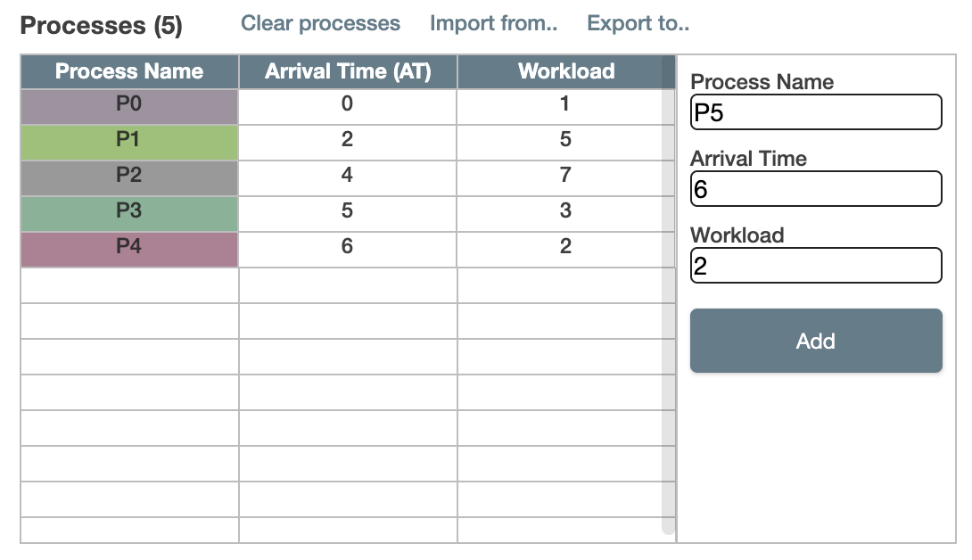Click the Workload input showing 2
972x560 pixels.
click(x=815, y=265)
